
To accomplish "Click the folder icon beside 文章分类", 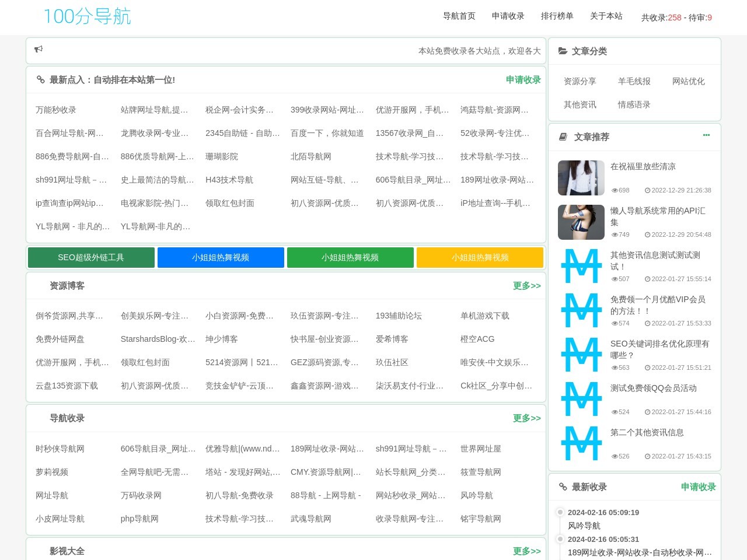I will pyautogui.click(x=563, y=51).
